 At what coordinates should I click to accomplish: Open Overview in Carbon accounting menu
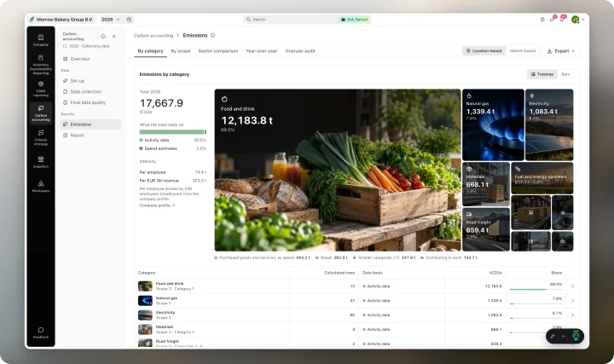(x=90, y=59)
